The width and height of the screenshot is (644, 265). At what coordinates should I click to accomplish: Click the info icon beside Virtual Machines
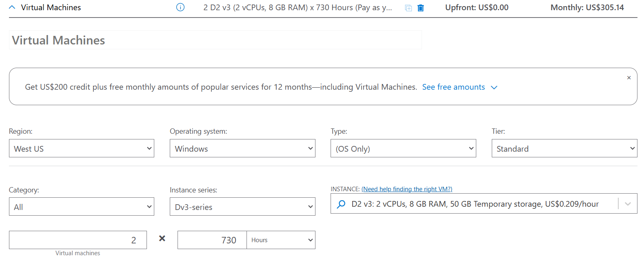point(180,7)
